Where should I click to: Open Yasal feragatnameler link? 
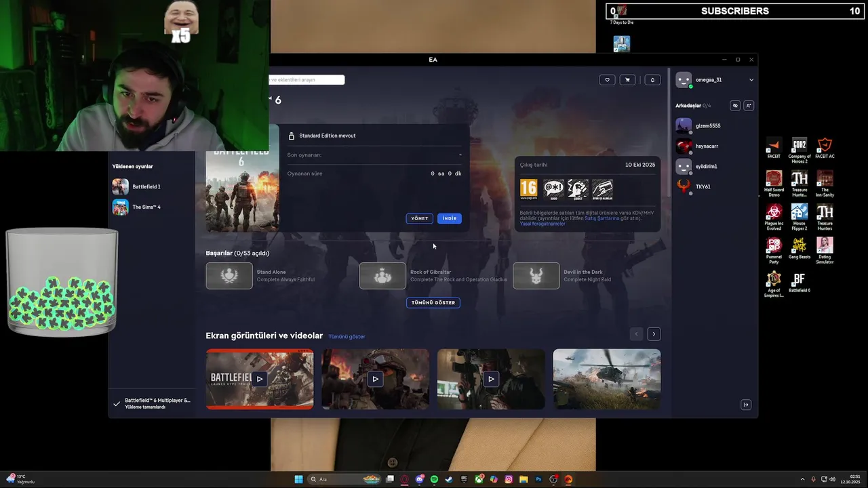[542, 224]
